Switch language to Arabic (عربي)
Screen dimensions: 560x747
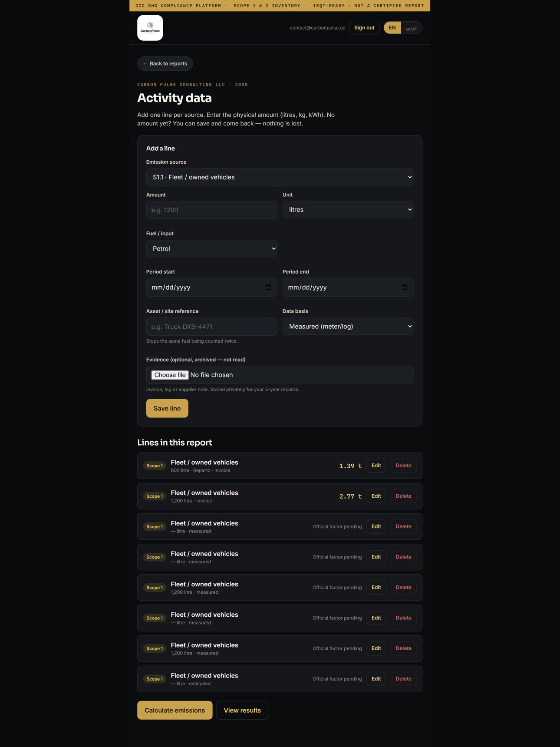tap(412, 28)
